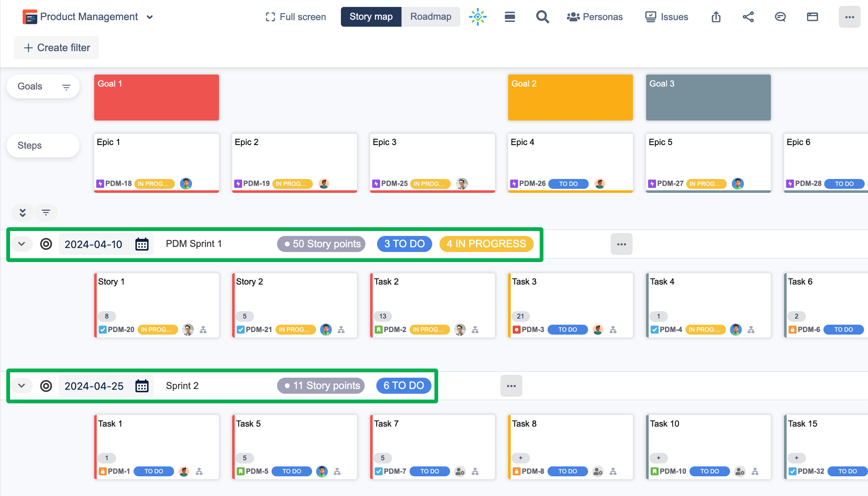Image resolution: width=868 pixels, height=496 pixels.
Task: Collapse the Sprint 2 swimlane chevron
Action: pos(22,386)
